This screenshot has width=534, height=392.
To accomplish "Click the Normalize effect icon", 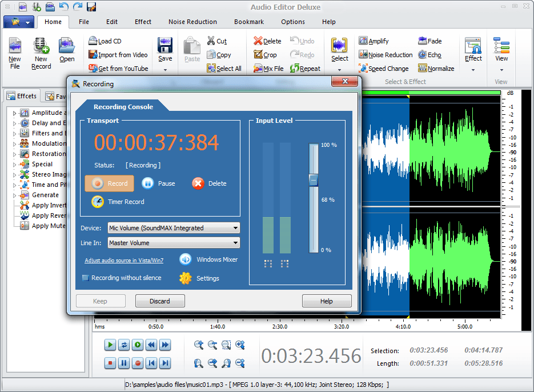I will pos(423,69).
